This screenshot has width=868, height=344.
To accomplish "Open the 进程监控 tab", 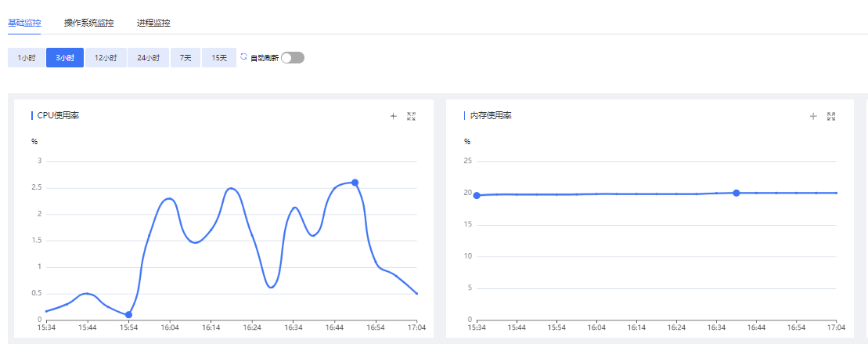I will point(153,23).
